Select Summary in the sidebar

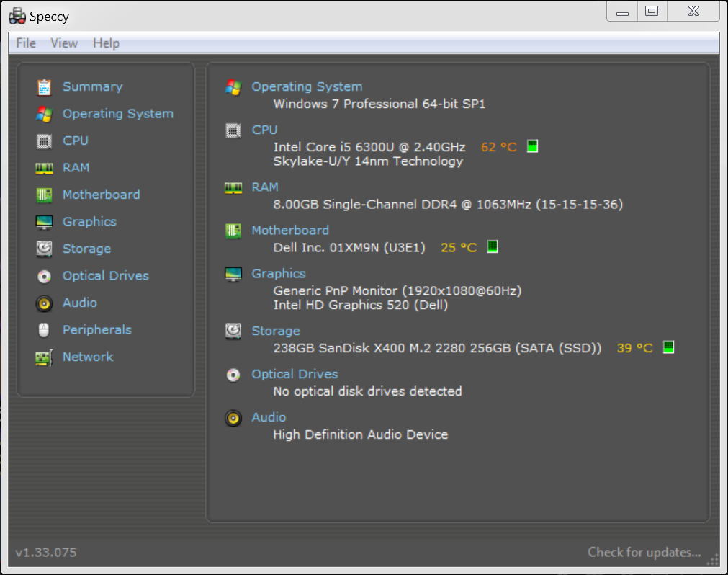tap(93, 87)
